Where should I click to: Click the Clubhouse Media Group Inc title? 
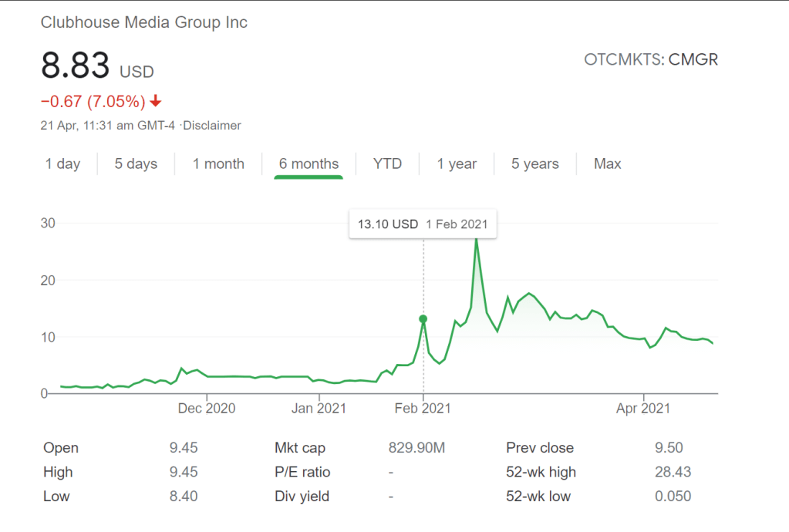[x=144, y=22]
